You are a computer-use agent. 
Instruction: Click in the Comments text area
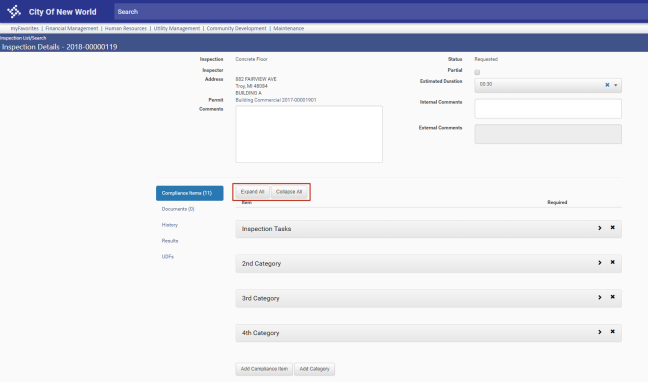(309, 134)
